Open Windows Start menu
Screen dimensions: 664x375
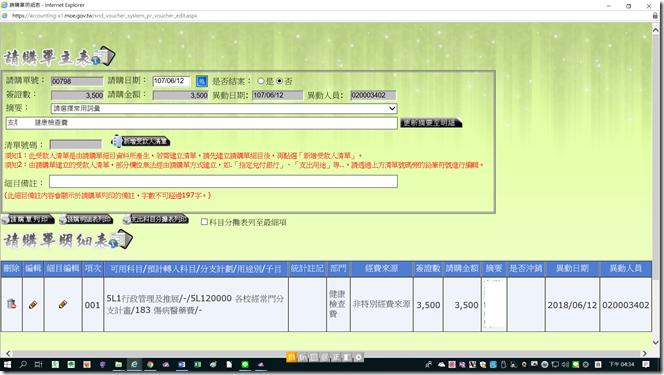[7, 364]
